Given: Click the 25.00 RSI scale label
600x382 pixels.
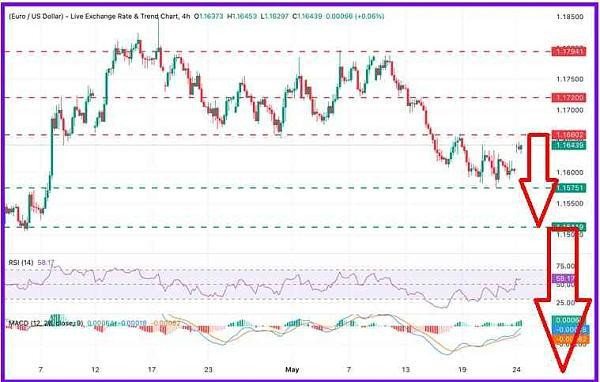Looking at the screenshot, I should pos(566,303).
